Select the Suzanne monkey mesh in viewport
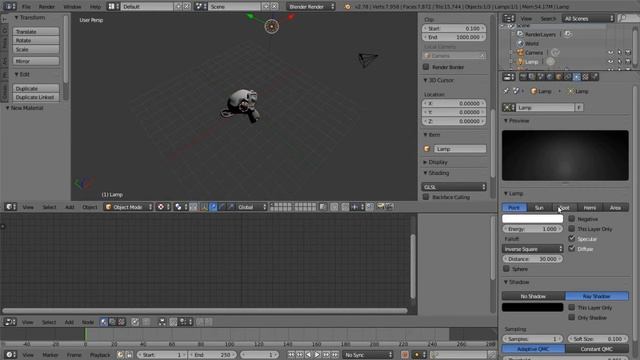This screenshot has width=640, height=360. point(242,105)
